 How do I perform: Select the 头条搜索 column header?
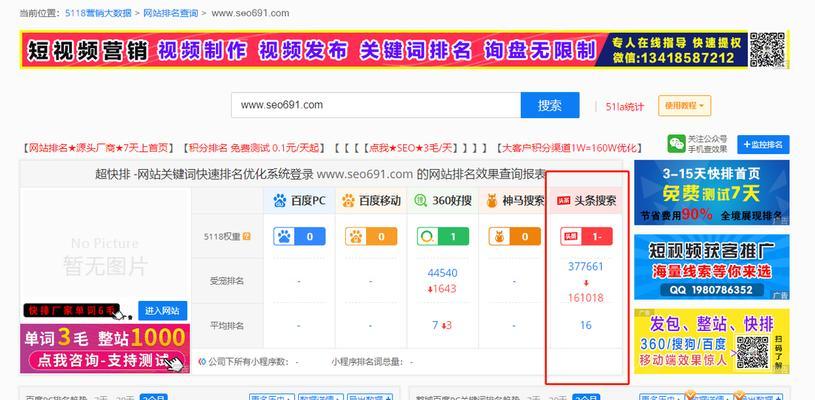click(586, 201)
